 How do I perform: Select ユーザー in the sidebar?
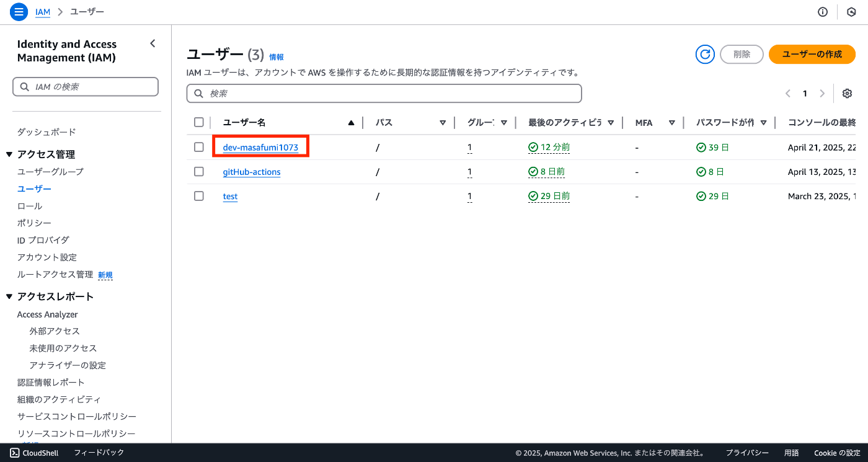(x=34, y=189)
